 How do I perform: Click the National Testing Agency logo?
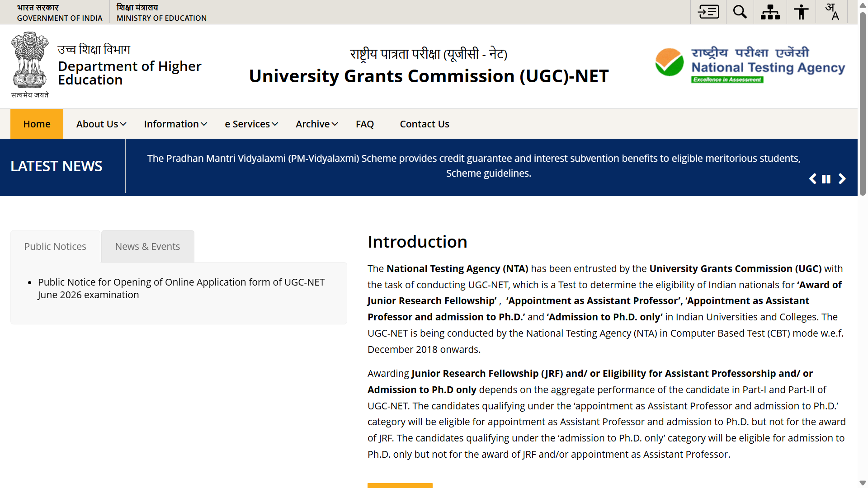coord(750,65)
